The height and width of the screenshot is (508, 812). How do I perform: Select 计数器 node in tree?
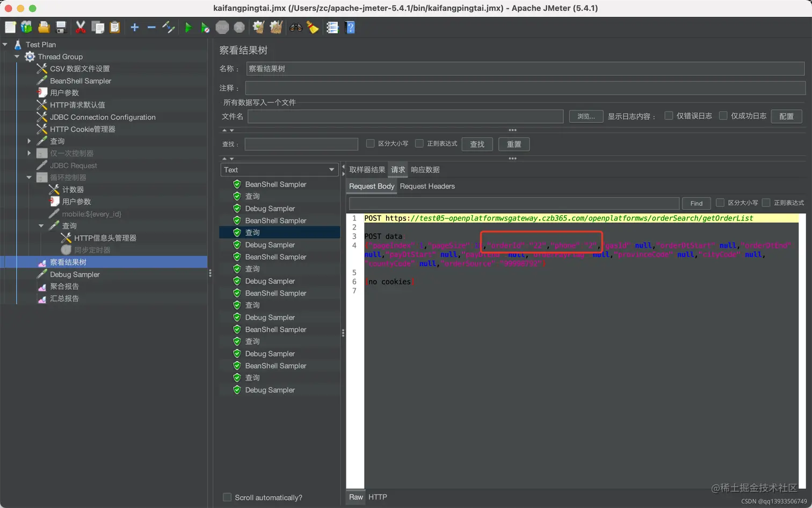click(73, 189)
